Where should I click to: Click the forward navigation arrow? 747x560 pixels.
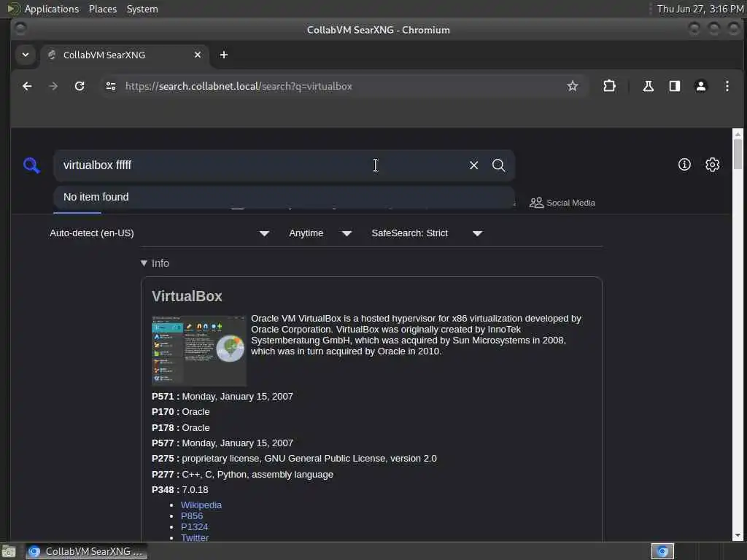(x=53, y=86)
